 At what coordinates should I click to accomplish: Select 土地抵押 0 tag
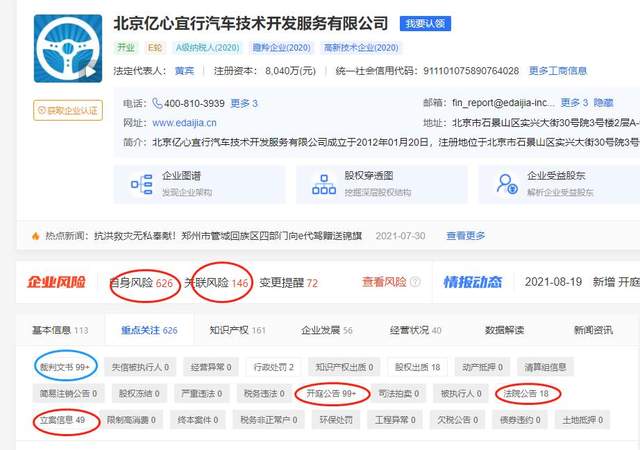(582, 419)
